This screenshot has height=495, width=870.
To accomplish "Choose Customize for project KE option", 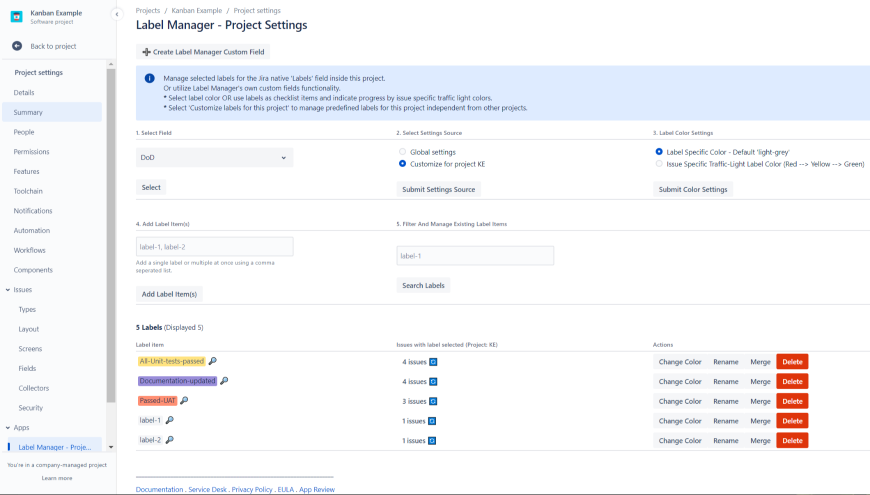I will (402, 163).
